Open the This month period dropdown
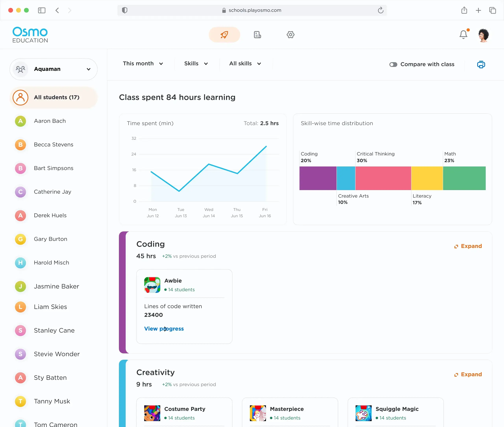 tap(143, 64)
